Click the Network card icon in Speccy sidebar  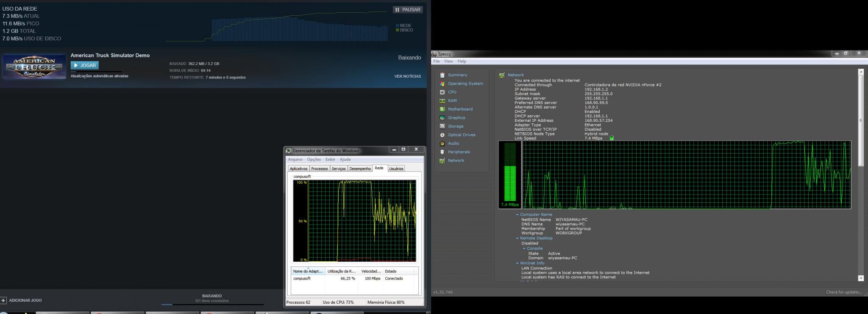(x=442, y=160)
